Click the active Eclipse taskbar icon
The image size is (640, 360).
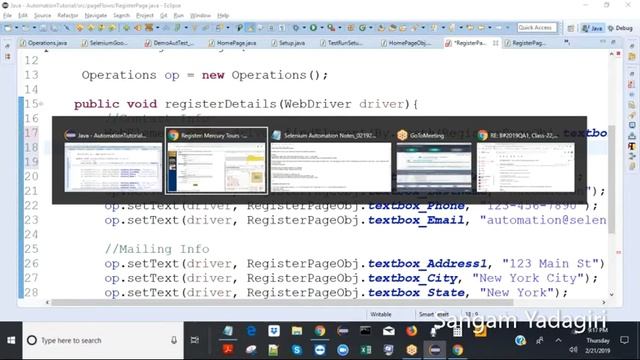coord(435,350)
